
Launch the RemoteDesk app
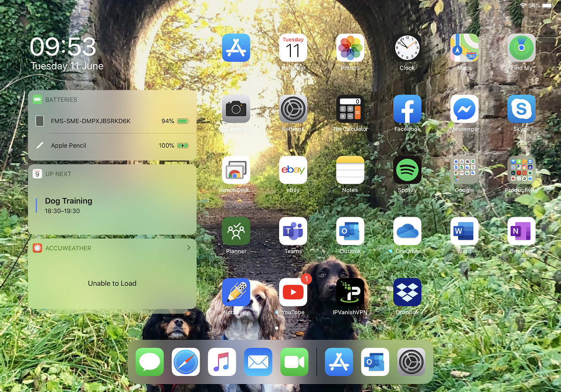[236, 170]
